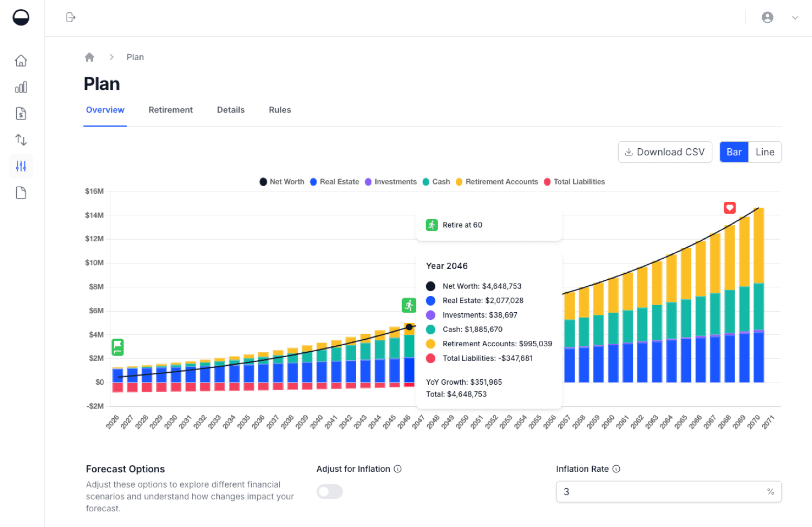Viewport: 812px width, 527px height.
Task: Toggle Retirement Accounts series in legend
Action: [x=497, y=182]
